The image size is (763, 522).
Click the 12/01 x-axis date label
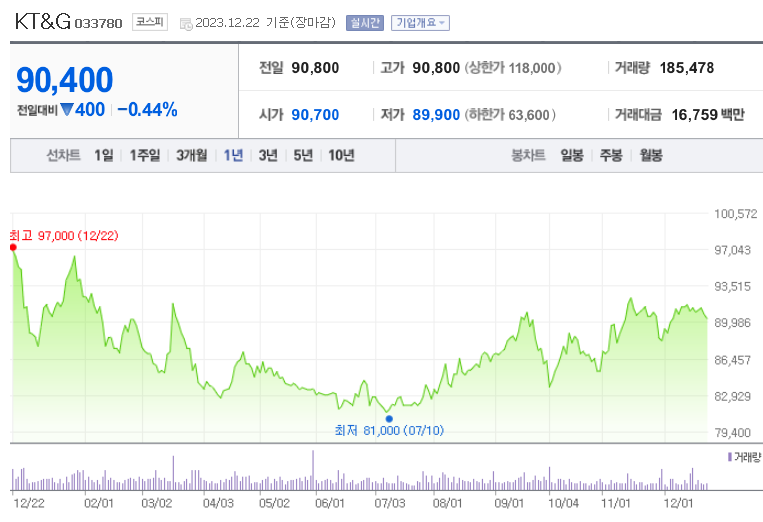click(x=678, y=503)
